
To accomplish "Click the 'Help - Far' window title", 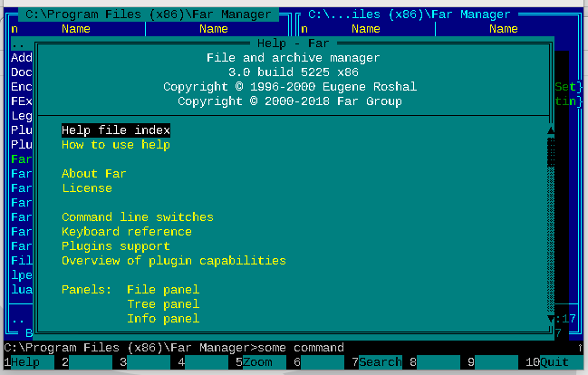I will coord(294,43).
